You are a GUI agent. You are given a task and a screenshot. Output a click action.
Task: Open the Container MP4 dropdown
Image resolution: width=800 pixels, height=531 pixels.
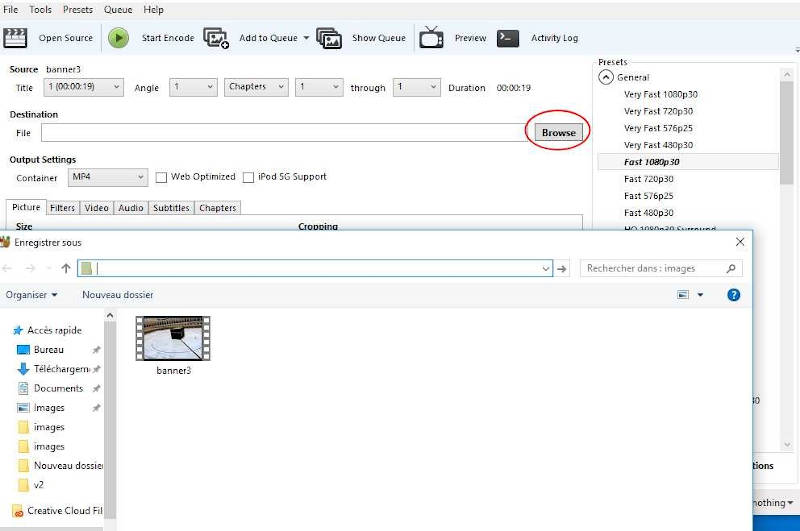coord(108,178)
